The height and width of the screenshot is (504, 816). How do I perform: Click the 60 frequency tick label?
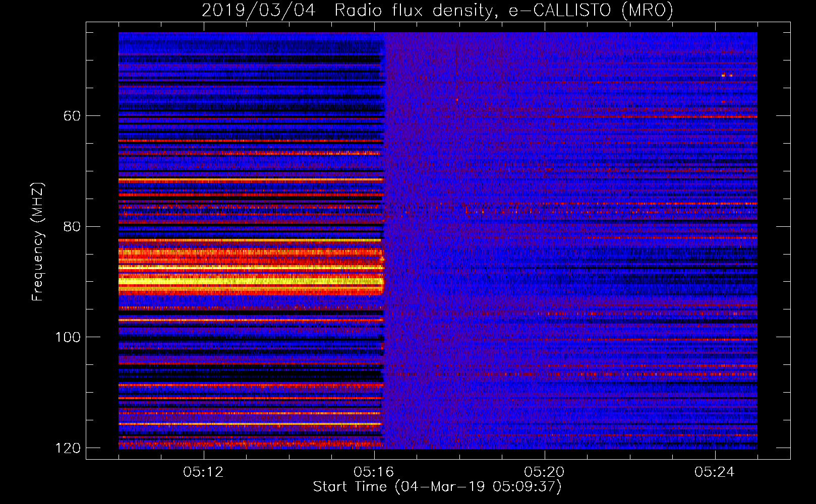pyautogui.click(x=72, y=116)
